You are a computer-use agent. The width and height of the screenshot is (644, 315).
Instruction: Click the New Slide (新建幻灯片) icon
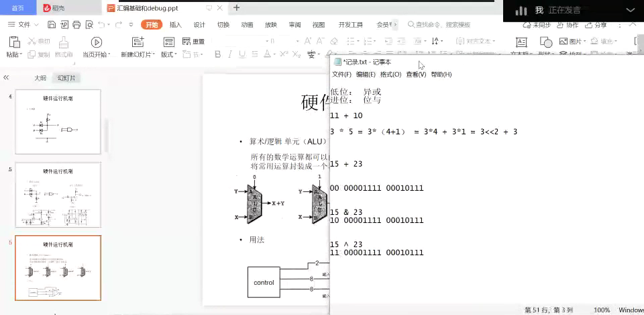coord(138,42)
